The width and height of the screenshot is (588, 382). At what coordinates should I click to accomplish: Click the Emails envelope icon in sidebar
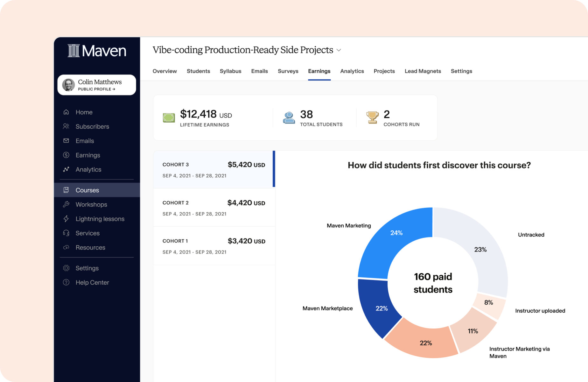[x=66, y=141]
